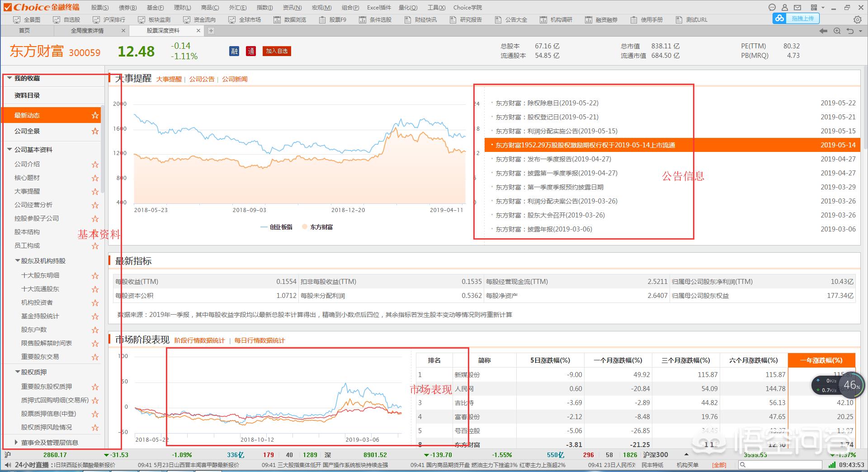Toggle favorite star for 核心题材
The height and width of the screenshot is (472, 868).
coord(95,178)
